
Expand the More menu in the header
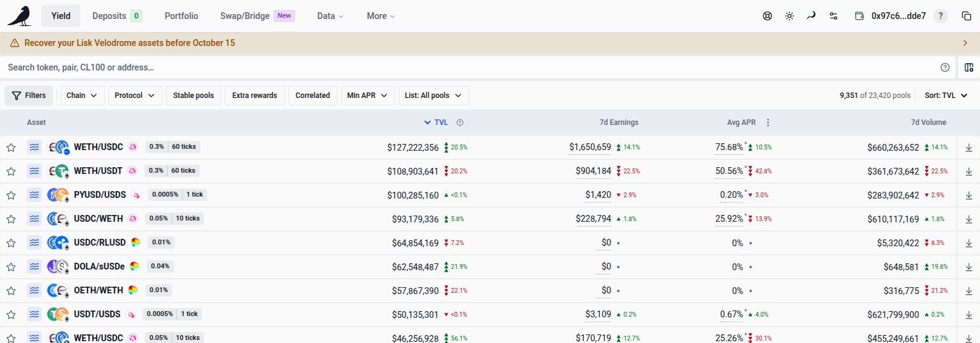click(381, 16)
